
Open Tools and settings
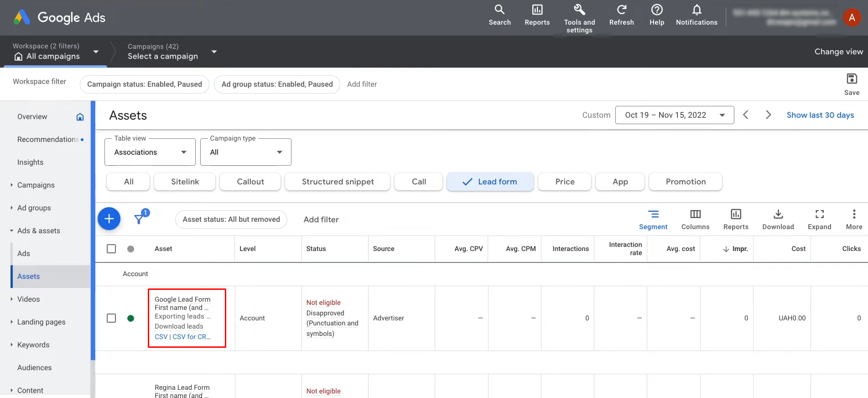click(579, 19)
